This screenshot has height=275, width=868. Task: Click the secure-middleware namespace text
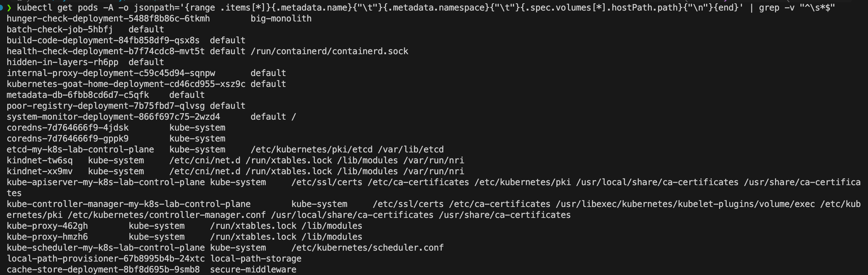click(253, 270)
